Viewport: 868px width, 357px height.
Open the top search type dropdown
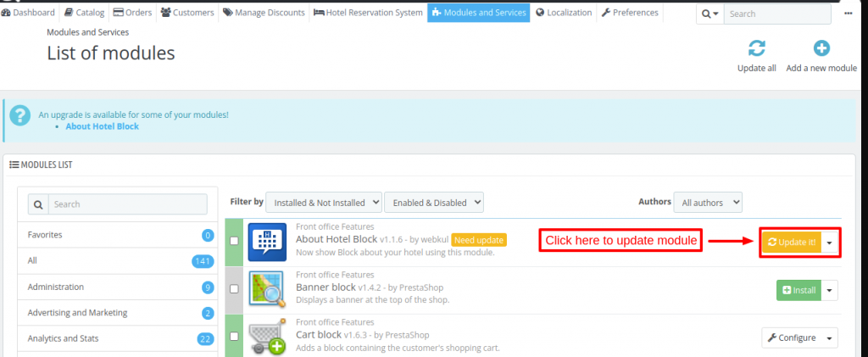coord(709,14)
